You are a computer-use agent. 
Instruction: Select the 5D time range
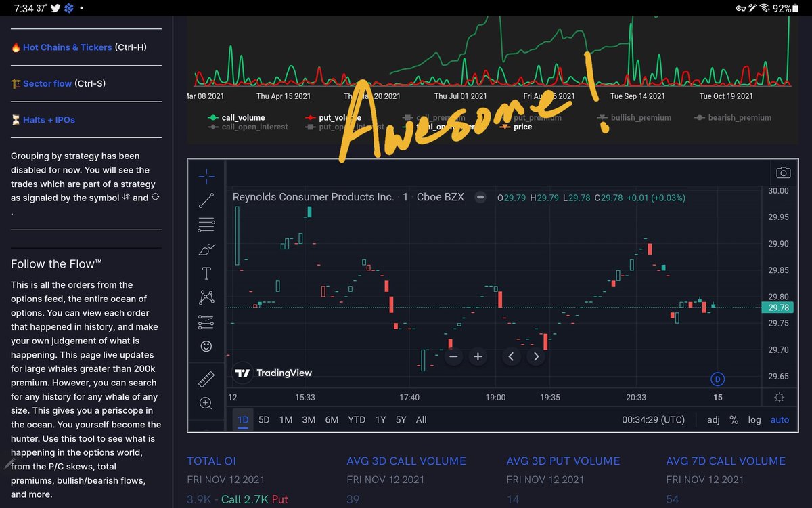264,419
